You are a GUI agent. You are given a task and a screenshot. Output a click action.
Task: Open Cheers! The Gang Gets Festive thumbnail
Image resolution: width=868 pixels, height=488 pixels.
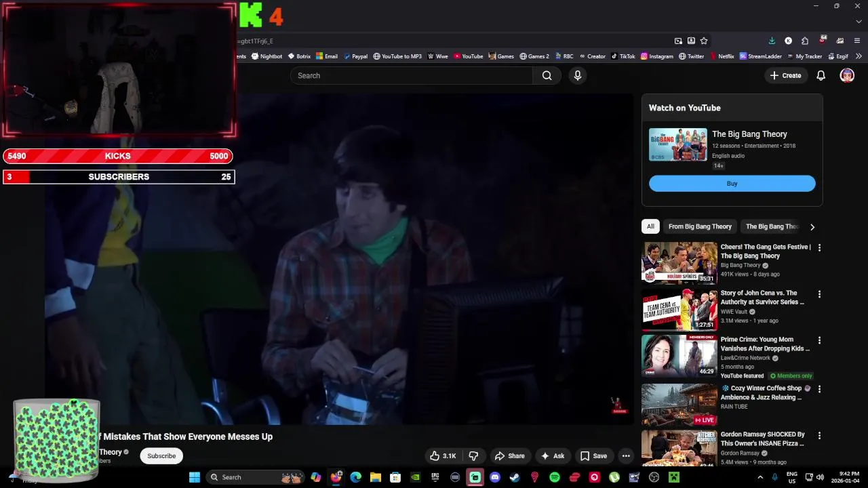(x=679, y=263)
